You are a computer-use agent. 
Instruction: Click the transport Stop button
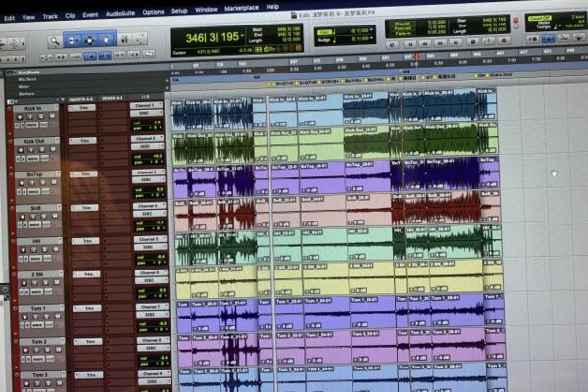(473, 42)
